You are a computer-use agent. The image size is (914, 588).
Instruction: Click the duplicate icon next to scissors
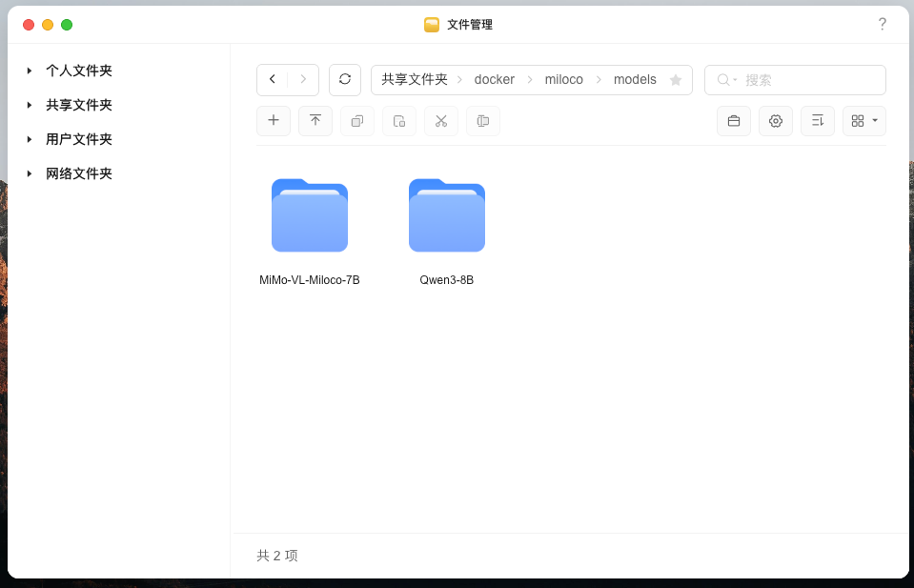(x=483, y=121)
